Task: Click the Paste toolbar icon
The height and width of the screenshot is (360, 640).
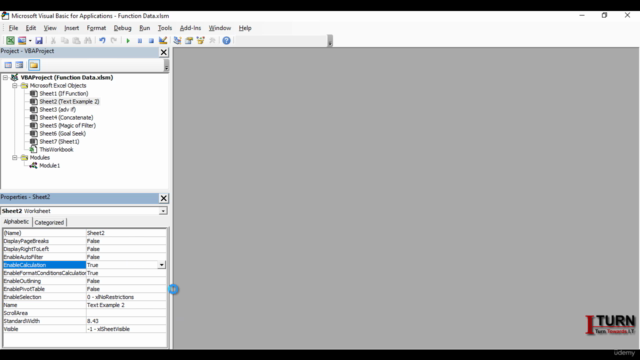Action: pyautogui.click(x=76, y=40)
